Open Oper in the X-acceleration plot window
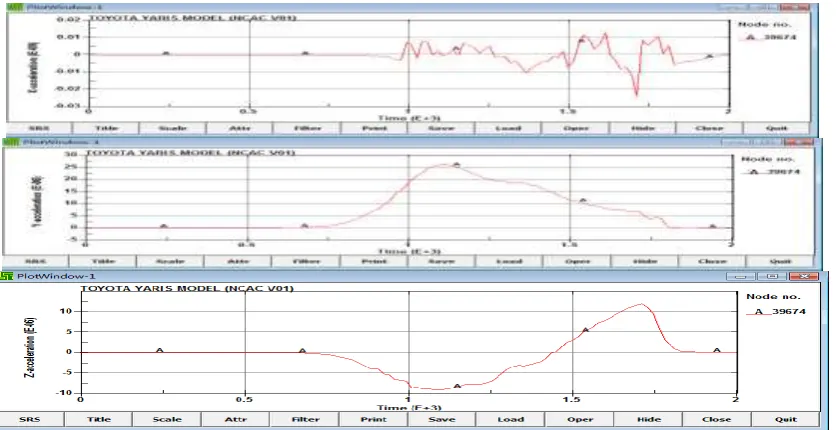Viewport: 837px width, 430px height. click(x=575, y=128)
